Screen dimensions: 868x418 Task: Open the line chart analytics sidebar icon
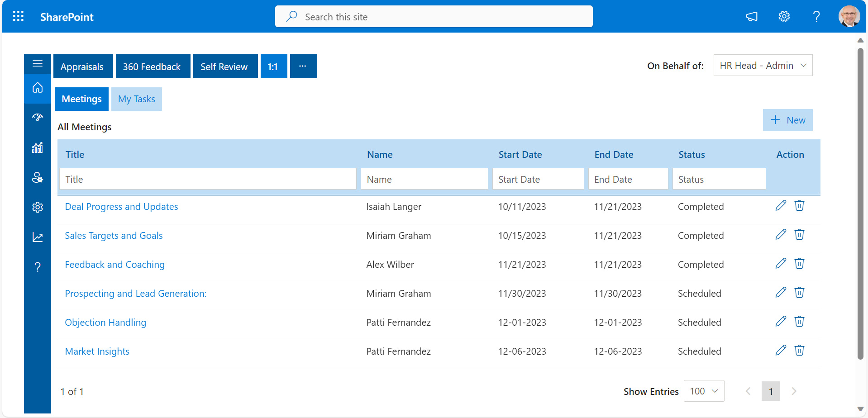pyautogui.click(x=38, y=237)
